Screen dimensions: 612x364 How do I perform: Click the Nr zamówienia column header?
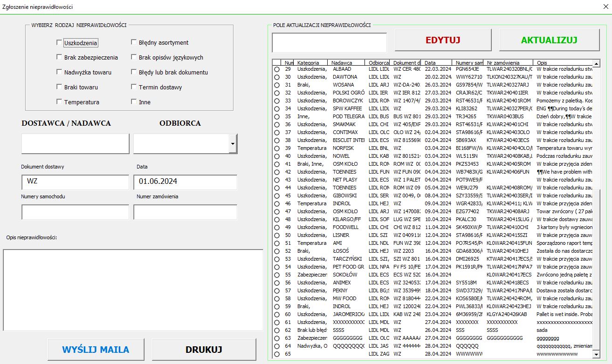509,62
